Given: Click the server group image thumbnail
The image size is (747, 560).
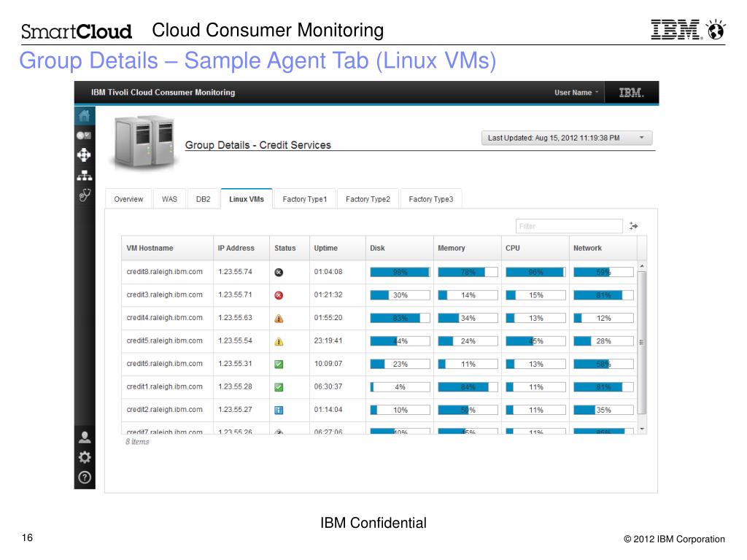Looking at the screenshot, I should click(144, 141).
